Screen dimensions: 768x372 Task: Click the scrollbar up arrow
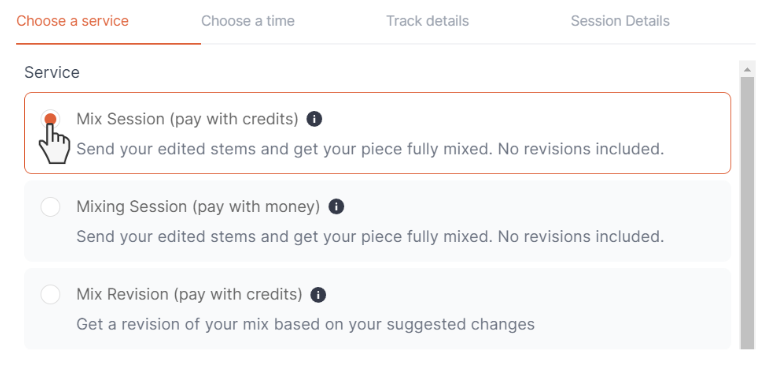pos(747,70)
